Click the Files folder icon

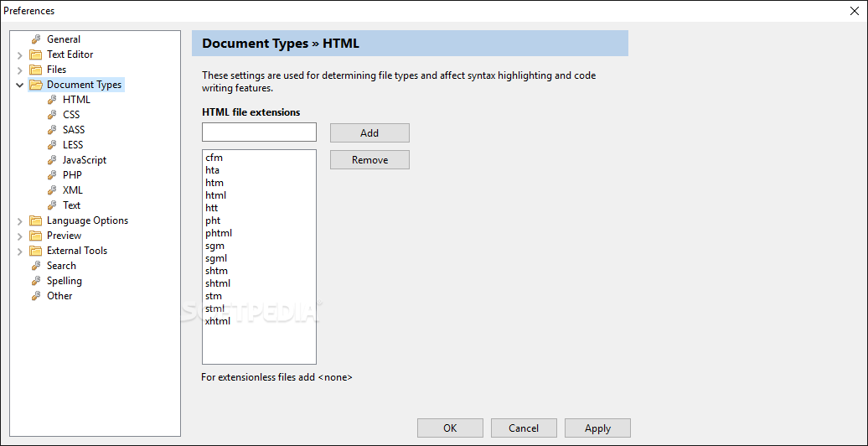[36, 70]
